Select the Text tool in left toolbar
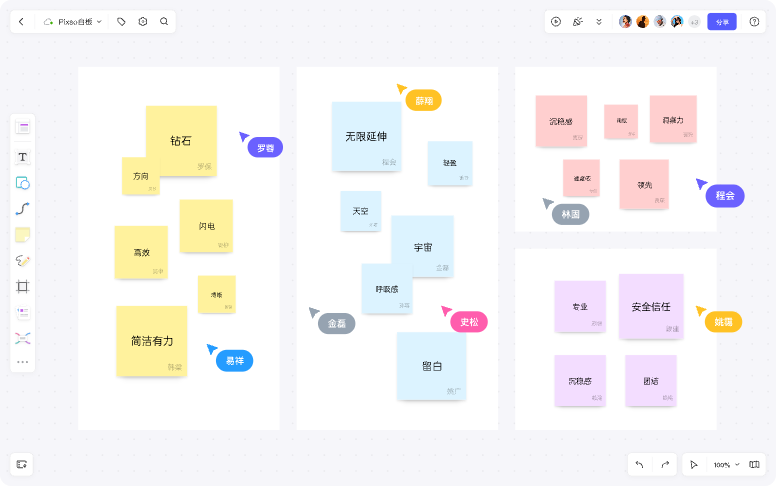Image resolution: width=776 pixels, height=486 pixels. (23, 157)
